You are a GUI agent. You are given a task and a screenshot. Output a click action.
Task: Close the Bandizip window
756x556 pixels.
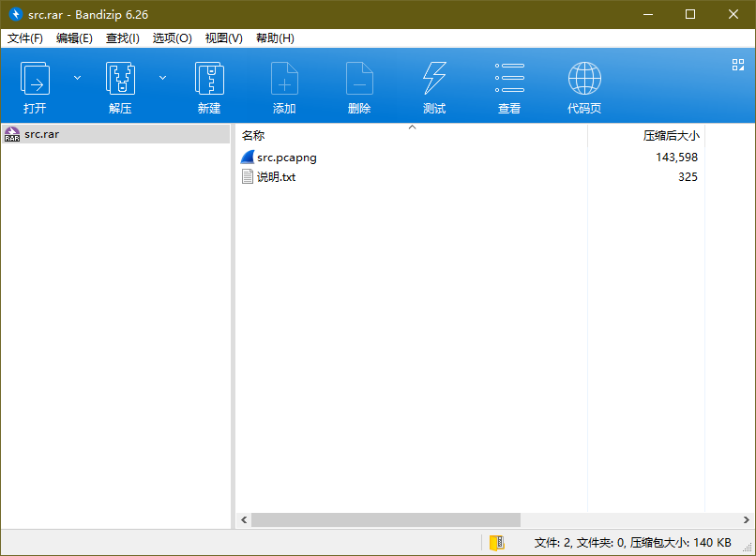(x=733, y=14)
